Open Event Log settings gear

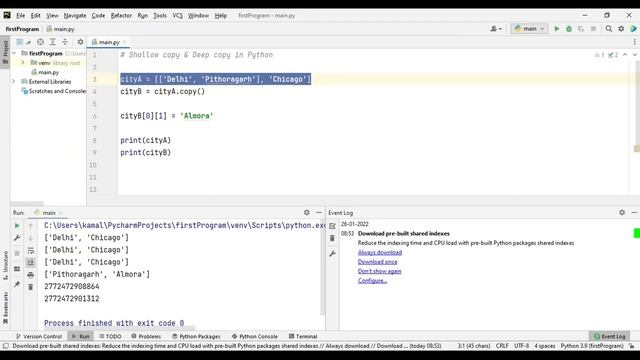click(622, 213)
